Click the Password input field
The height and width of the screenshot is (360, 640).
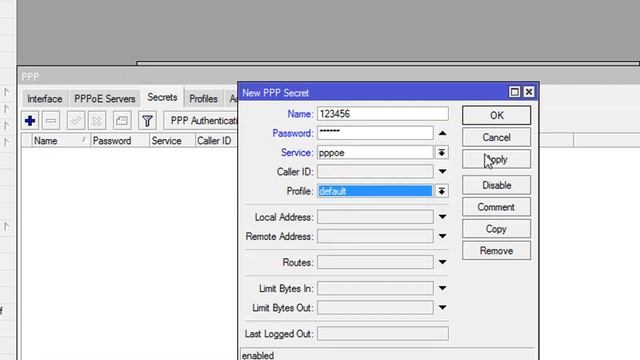375,133
